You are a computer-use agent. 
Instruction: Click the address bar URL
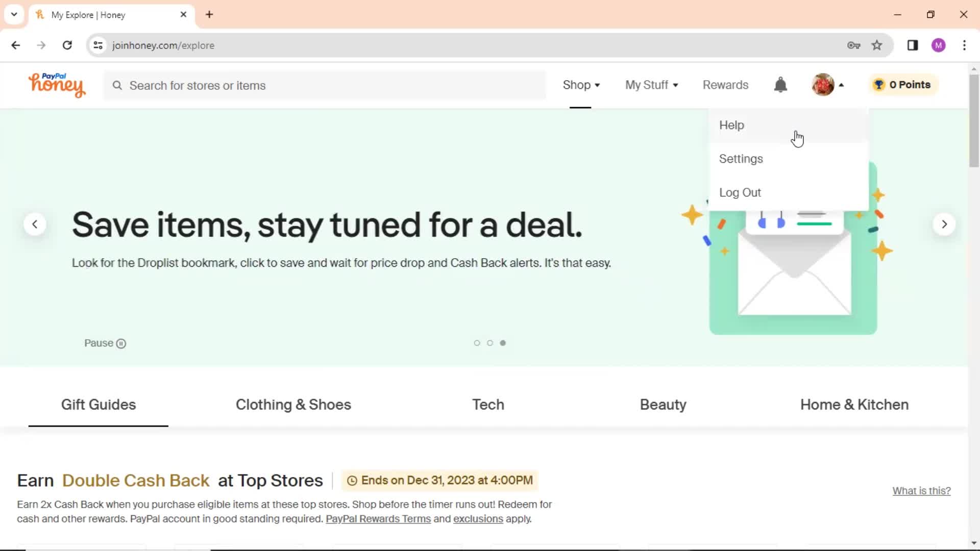pos(163,45)
